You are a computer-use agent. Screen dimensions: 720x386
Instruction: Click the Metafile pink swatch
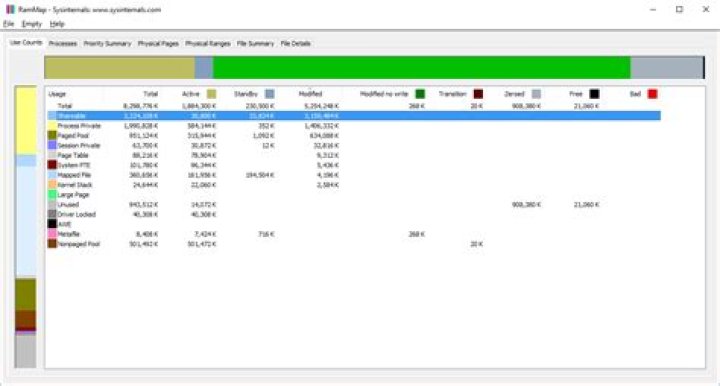click(52, 234)
